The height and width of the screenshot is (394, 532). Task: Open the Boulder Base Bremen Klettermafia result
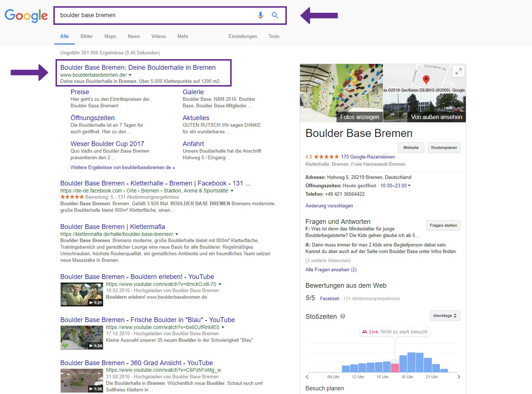(113, 227)
